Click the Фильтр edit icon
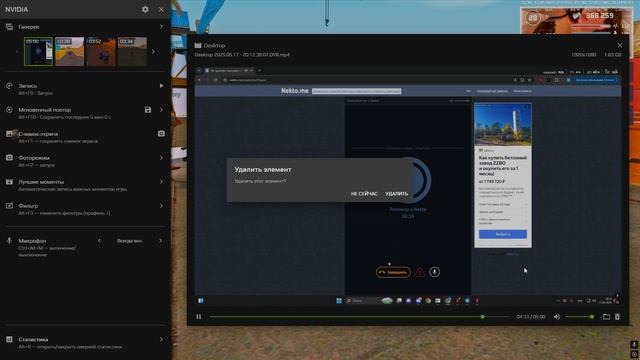Viewport: 640px width, 360px height. pyautogui.click(x=9, y=206)
